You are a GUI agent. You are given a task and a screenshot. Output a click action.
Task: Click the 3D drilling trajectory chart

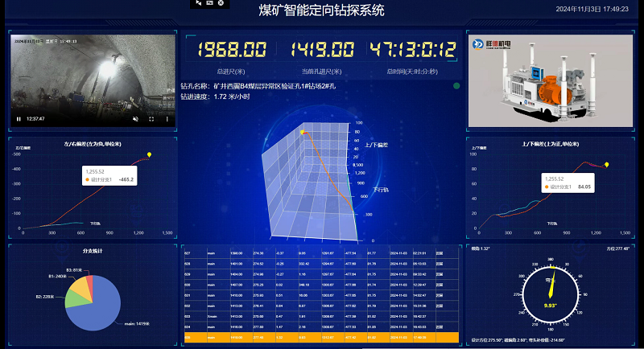322,185
